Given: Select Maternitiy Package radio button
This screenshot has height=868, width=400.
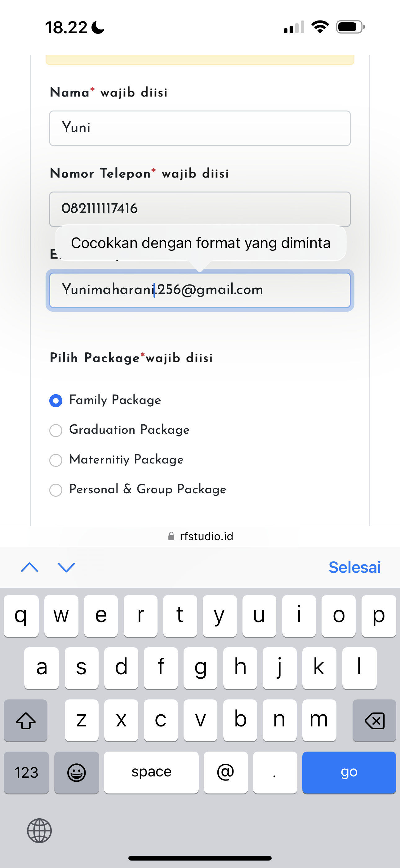Looking at the screenshot, I should [56, 460].
